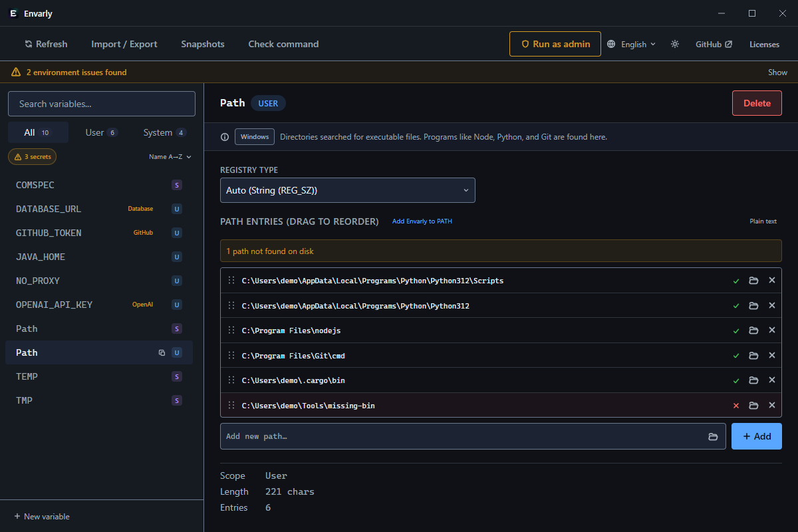Click the info icon beside the Windows badge
This screenshot has width=798, height=532.
[225, 137]
